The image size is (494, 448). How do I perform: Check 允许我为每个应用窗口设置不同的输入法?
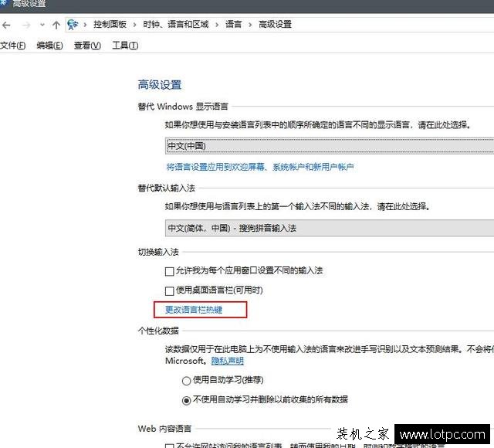[170, 271]
